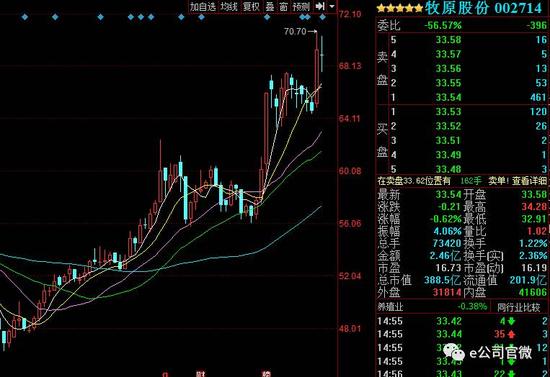Click the 查看详细 link
This screenshot has height=377, width=550.
[529, 181]
